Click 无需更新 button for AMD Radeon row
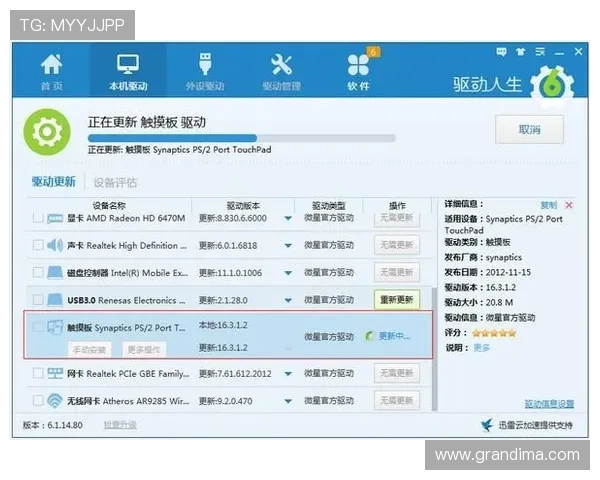 coord(397,219)
